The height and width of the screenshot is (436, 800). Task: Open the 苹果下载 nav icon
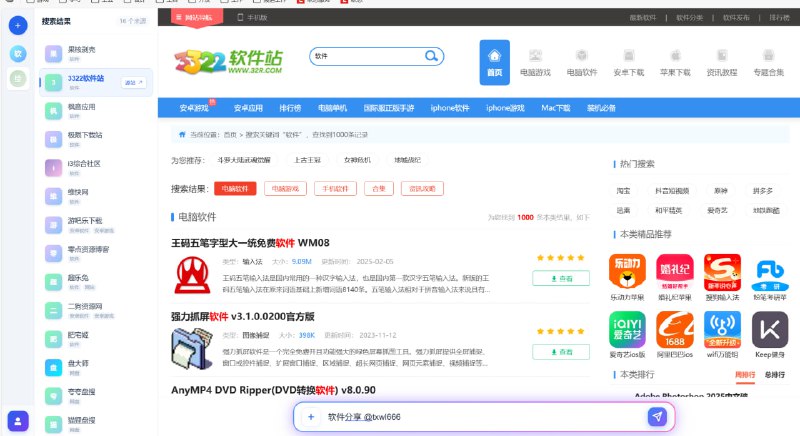point(675,63)
